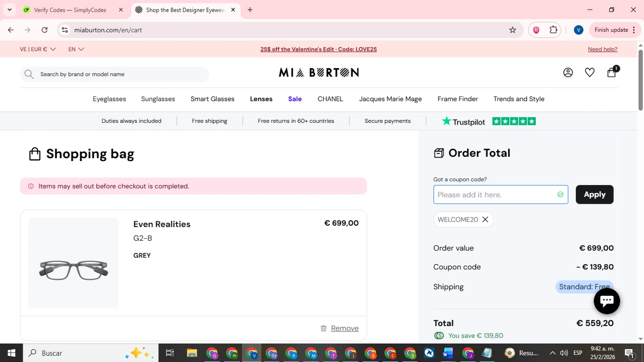The height and width of the screenshot is (362, 644).
Task: Open Trends and Style menu item
Action: pyautogui.click(x=519, y=99)
